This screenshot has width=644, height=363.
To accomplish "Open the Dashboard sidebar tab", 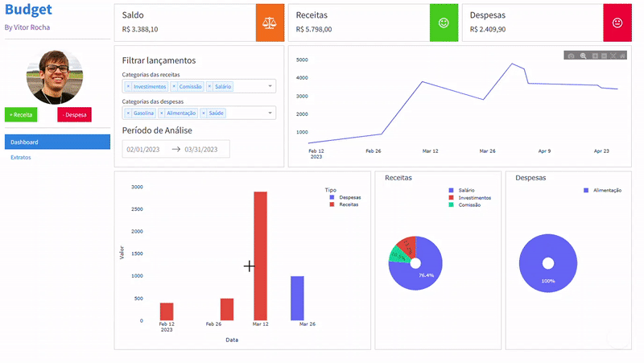I will click(57, 142).
